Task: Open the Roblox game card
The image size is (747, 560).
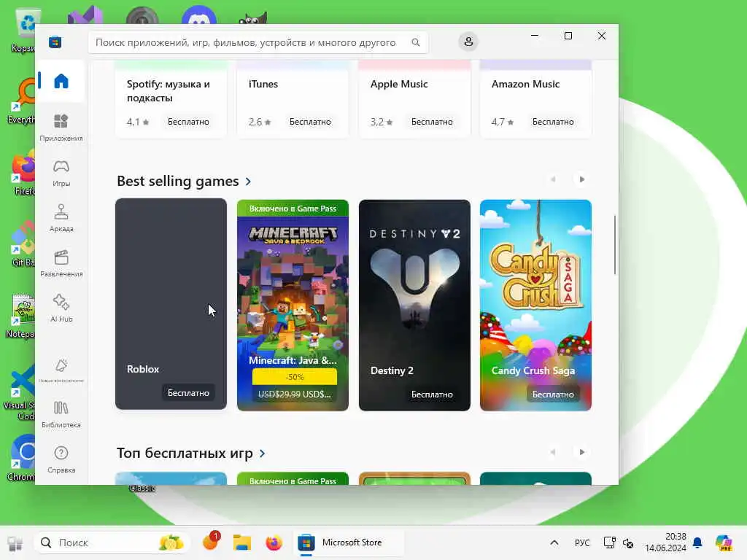Action: (171, 304)
